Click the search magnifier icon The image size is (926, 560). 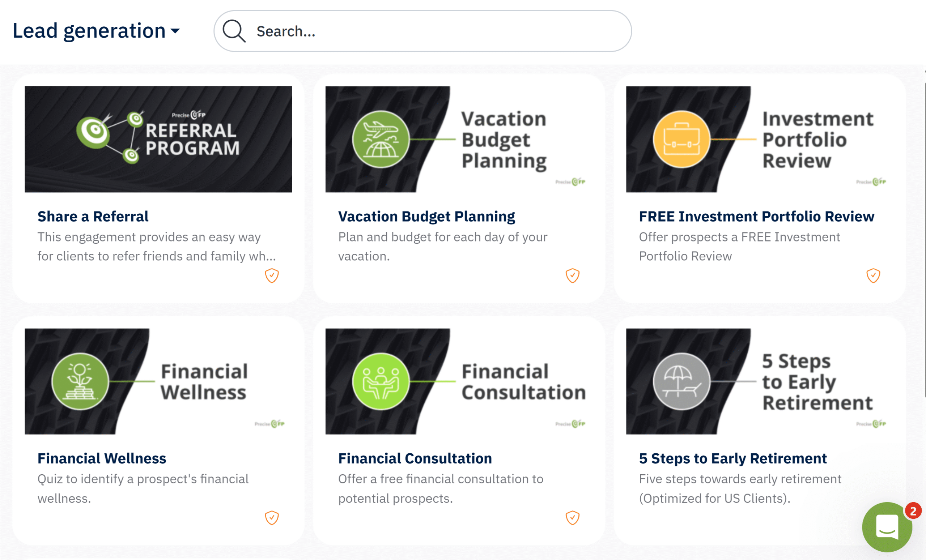[x=234, y=31]
